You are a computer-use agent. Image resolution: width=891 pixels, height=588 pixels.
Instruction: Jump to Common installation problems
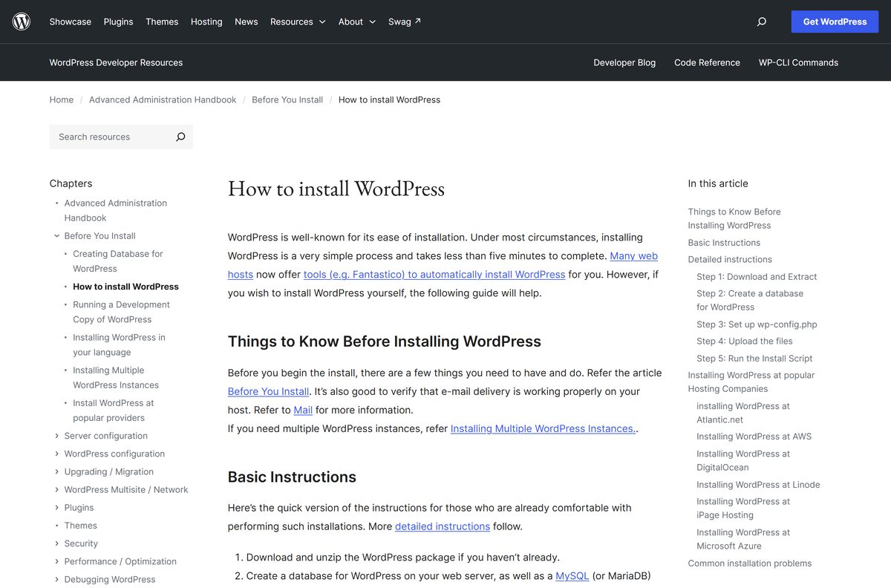[750, 563]
